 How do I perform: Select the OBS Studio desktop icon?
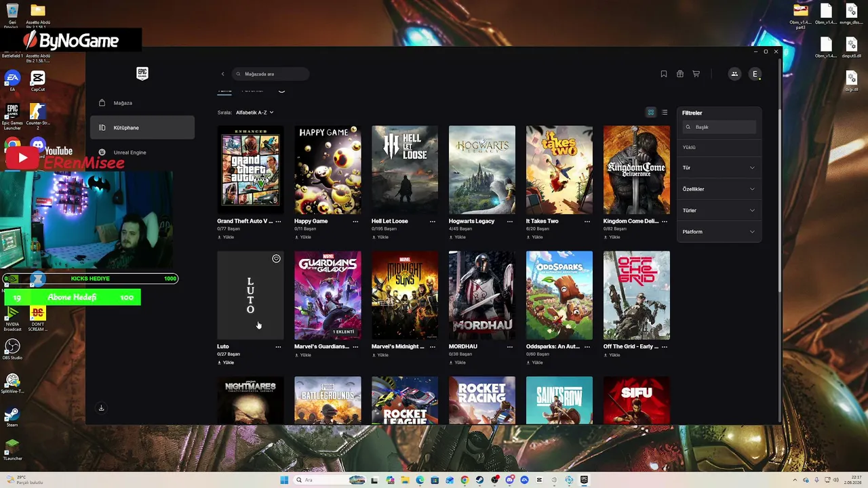[x=12, y=350]
